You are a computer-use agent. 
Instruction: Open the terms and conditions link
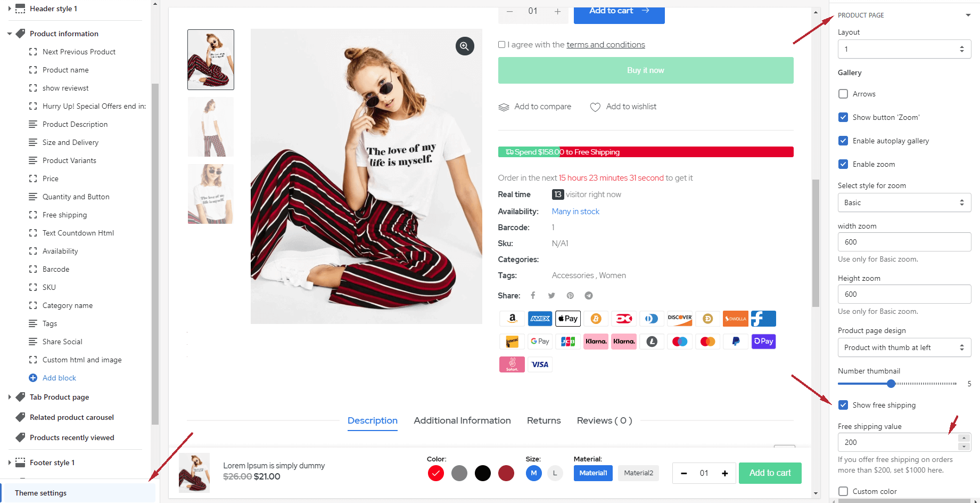click(606, 45)
